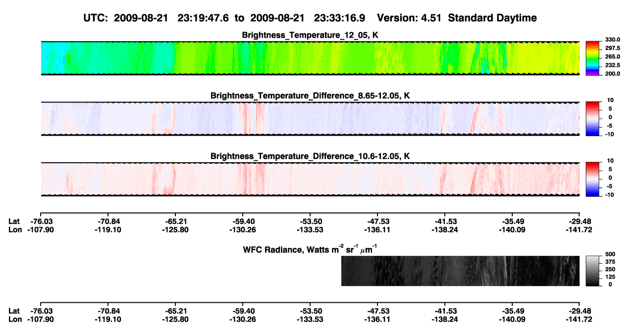This screenshot has height=330, width=644.
Task: Click the Brightness_Temperature_Difference_10.6-12.05 title
Action: pos(310,156)
